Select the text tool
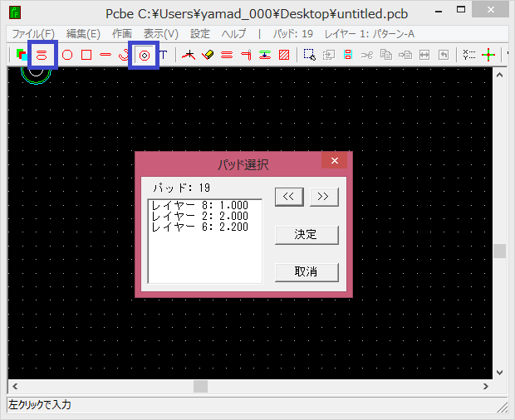 (x=164, y=55)
